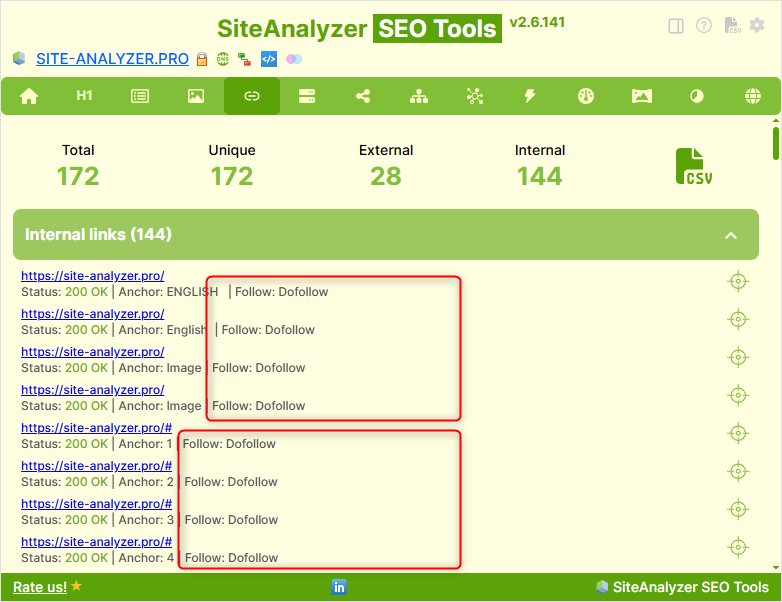Click the small CSV export icon in header
782x602 pixels.
coord(732,25)
